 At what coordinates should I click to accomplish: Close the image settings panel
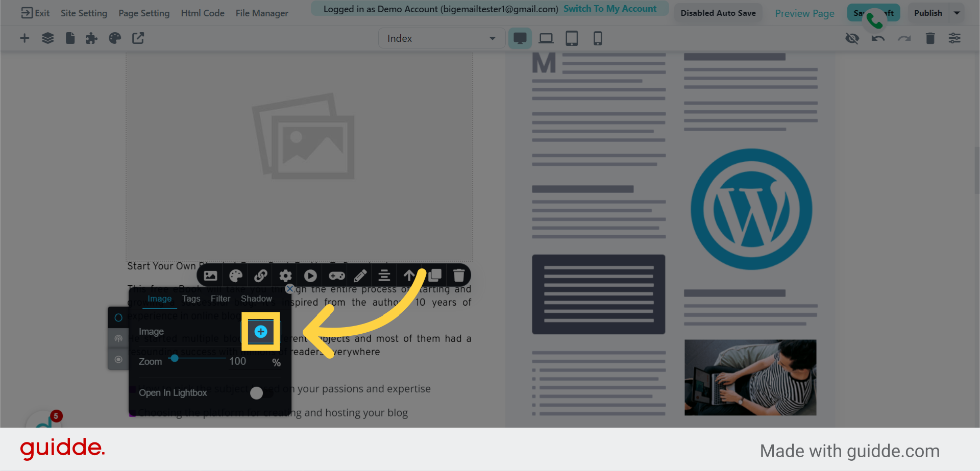(289, 289)
